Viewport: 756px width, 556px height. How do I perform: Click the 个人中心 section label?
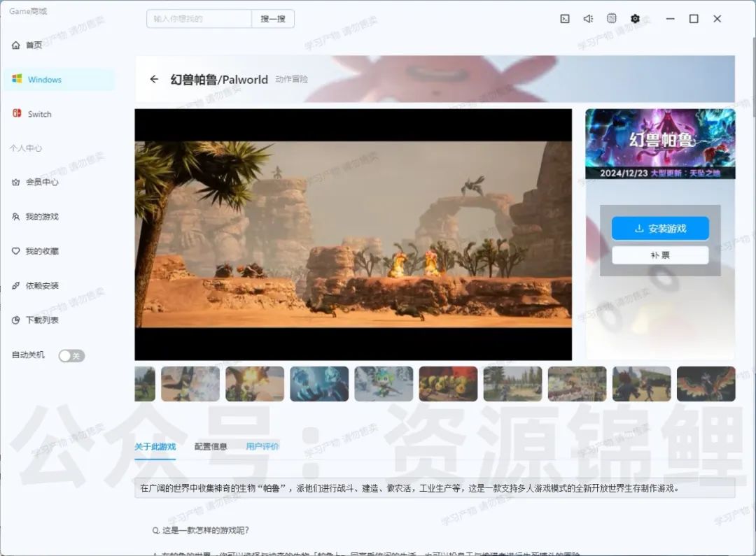(26, 148)
